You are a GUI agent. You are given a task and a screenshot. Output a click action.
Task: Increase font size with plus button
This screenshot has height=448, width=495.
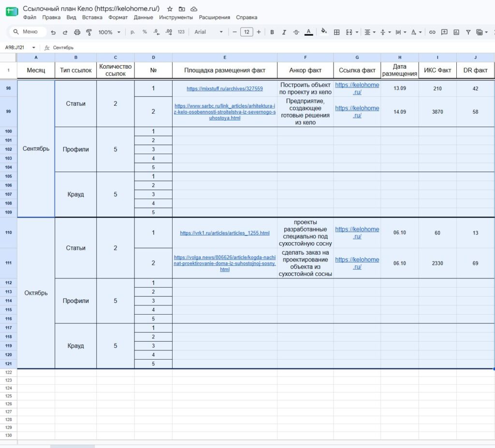click(x=259, y=32)
